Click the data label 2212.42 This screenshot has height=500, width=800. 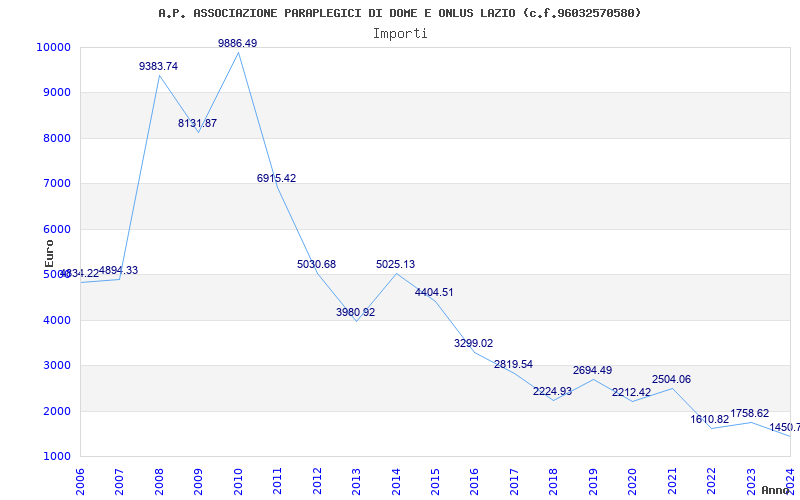coord(632,393)
